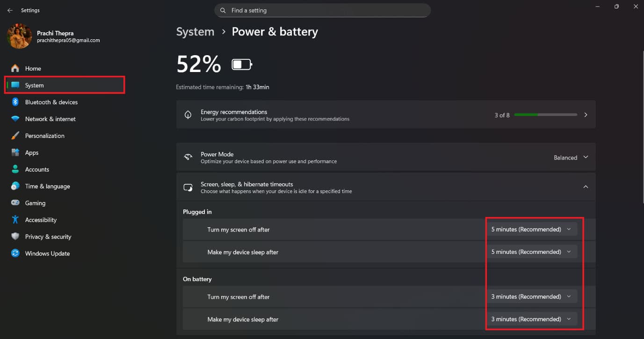
Task: Select the Accessibility sidebar icon
Action: pyautogui.click(x=15, y=220)
